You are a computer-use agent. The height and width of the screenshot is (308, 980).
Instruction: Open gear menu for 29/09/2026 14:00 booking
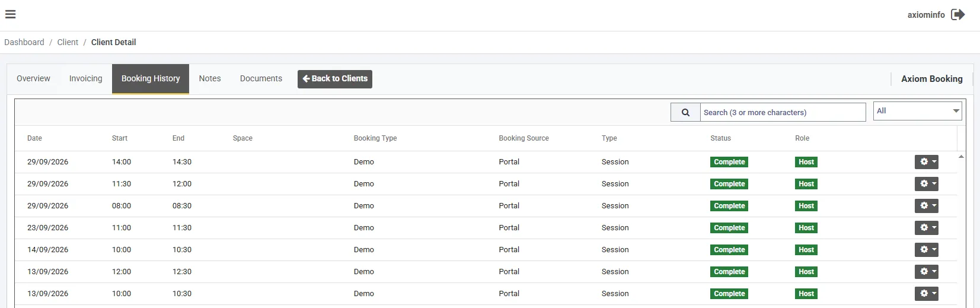tap(926, 162)
